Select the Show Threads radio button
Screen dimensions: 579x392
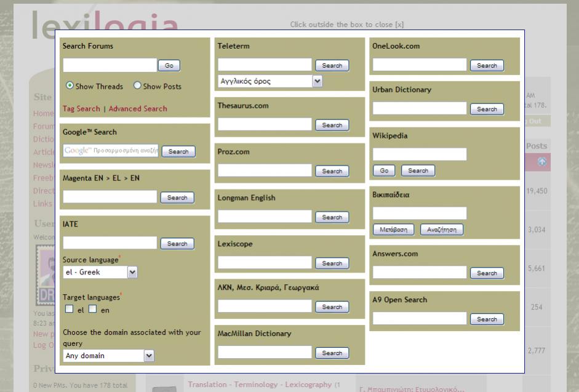tap(70, 86)
